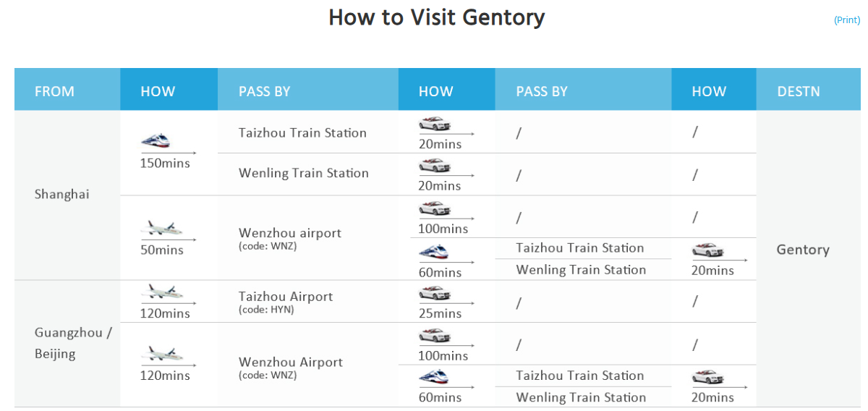Click the 60mins train icon in Guangzhou/Beijing section
This screenshot has height=411, width=868.
tap(434, 378)
